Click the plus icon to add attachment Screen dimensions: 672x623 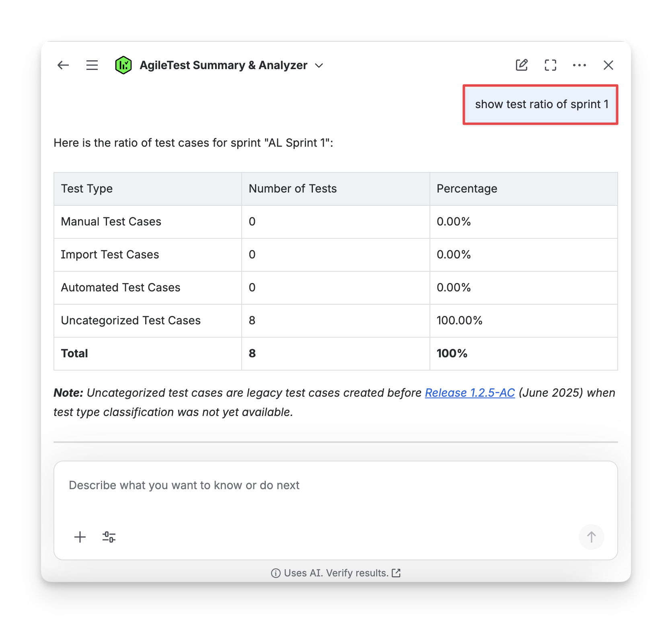tap(80, 537)
